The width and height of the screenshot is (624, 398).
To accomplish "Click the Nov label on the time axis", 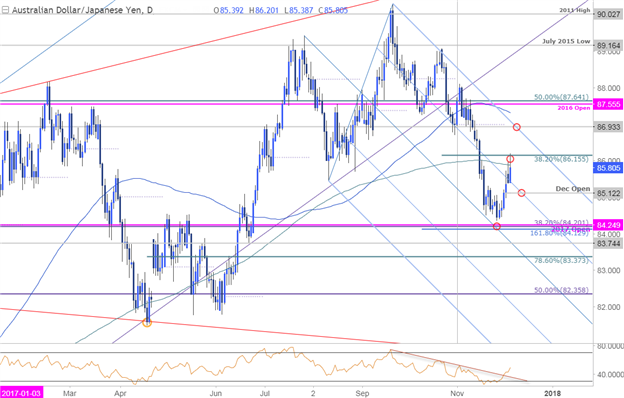I will point(457,393).
